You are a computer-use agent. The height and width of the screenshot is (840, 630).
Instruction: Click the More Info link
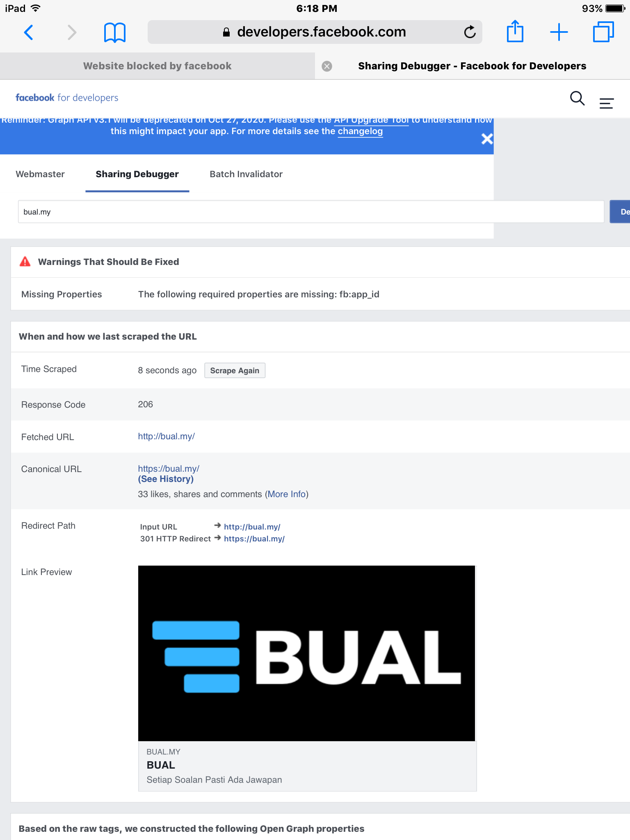[x=287, y=494]
